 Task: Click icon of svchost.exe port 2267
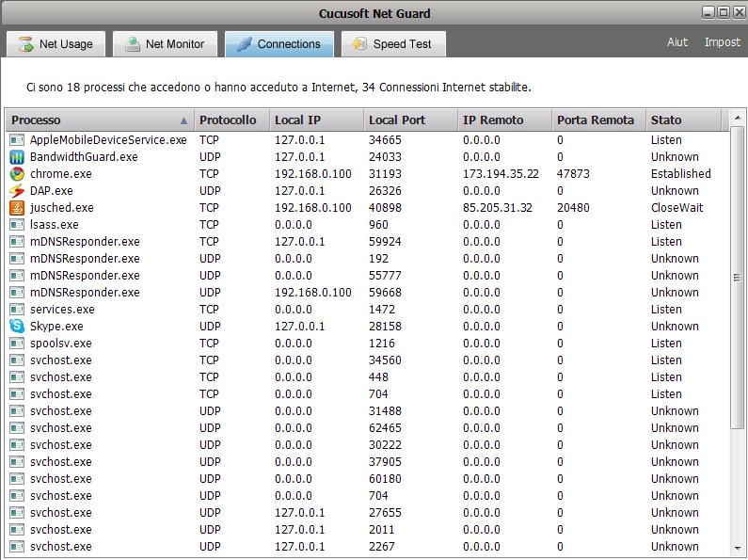[17, 546]
